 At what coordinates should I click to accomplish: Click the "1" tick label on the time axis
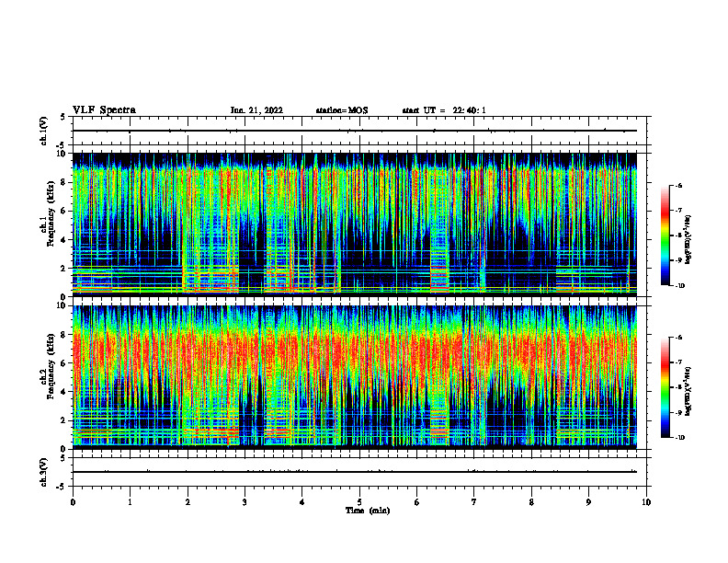coord(130,502)
